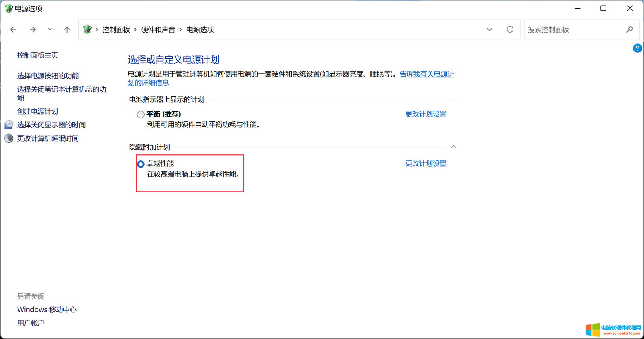
Task: Go up one level with up arrow
Action: tap(67, 30)
